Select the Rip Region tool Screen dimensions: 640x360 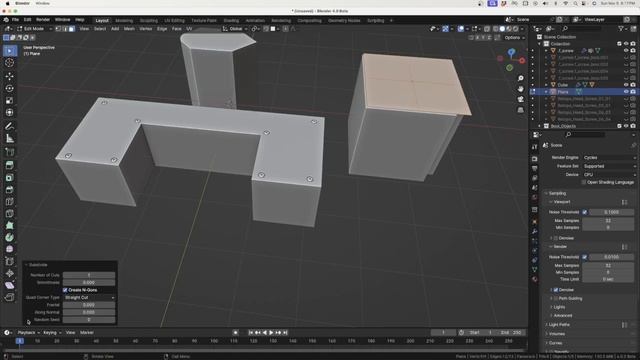[x=9, y=297]
